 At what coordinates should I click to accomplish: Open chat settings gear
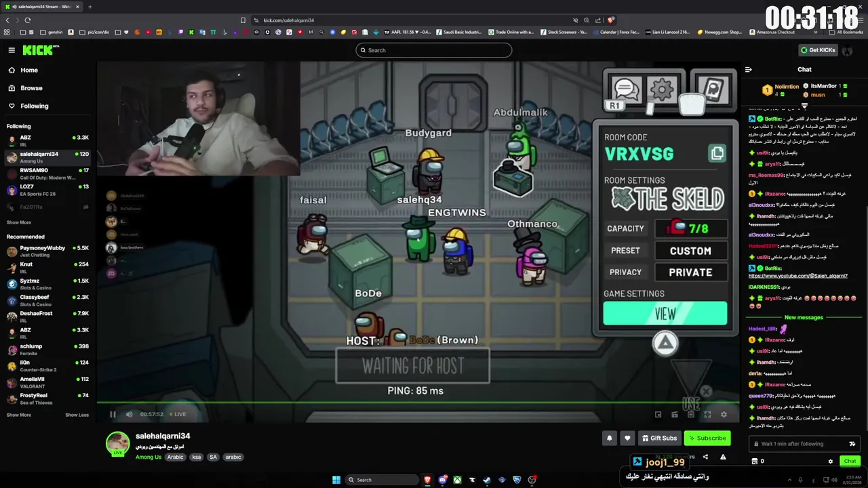coord(831,462)
